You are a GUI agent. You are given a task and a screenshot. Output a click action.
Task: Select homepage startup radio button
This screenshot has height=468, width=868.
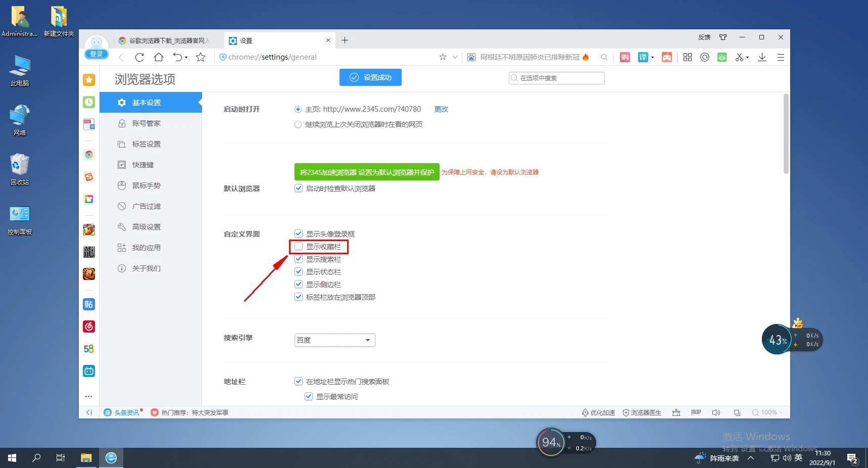pyautogui.click(x=298, y=109)
